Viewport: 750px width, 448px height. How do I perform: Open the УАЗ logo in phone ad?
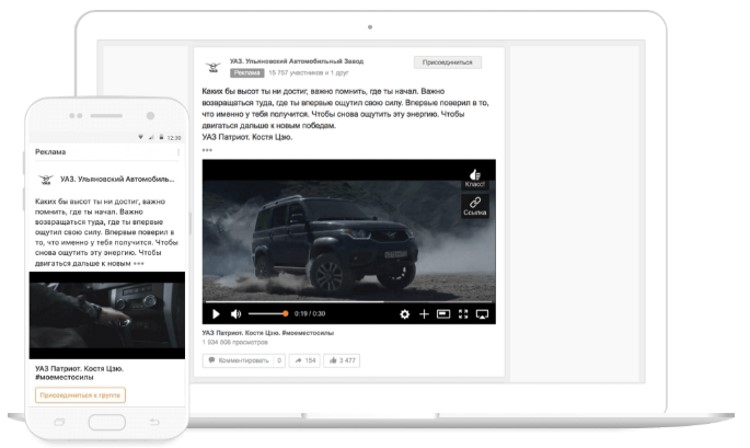click(46, 179)
